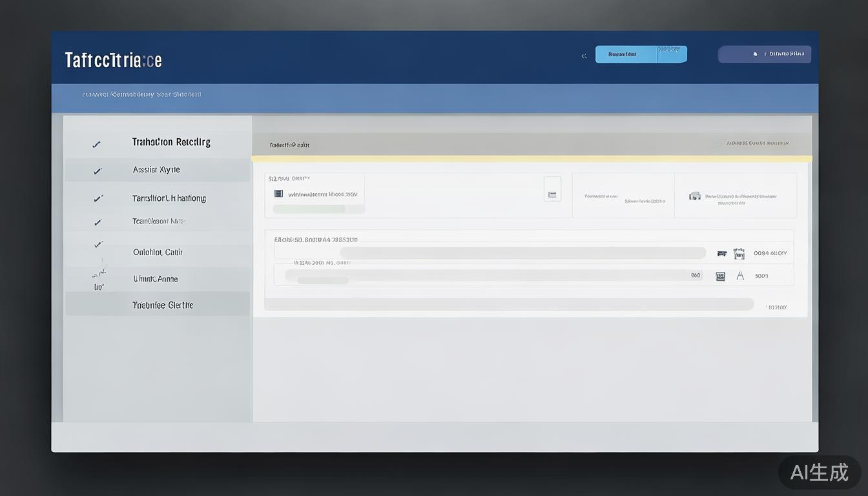Toggle the checkmark beside the first sidebar item
This screenshot has width=868, height=496.
tap(96, 145)
